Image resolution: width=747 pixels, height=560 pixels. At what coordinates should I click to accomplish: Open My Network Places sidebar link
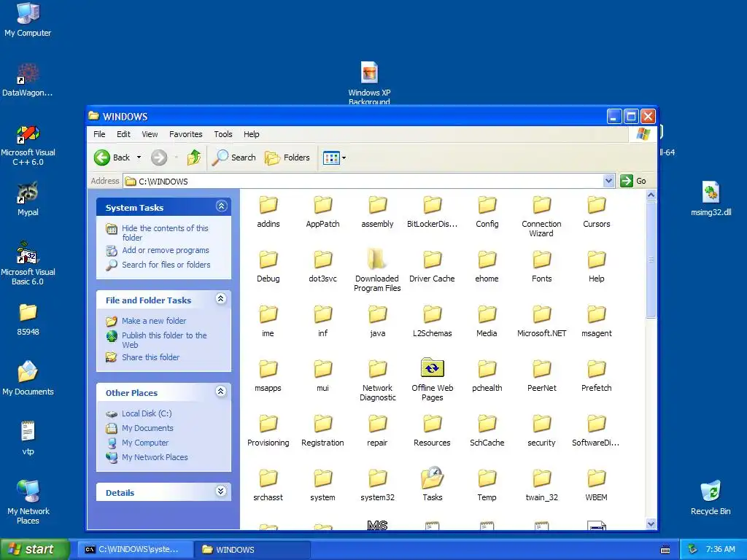[x=155, y=457]
